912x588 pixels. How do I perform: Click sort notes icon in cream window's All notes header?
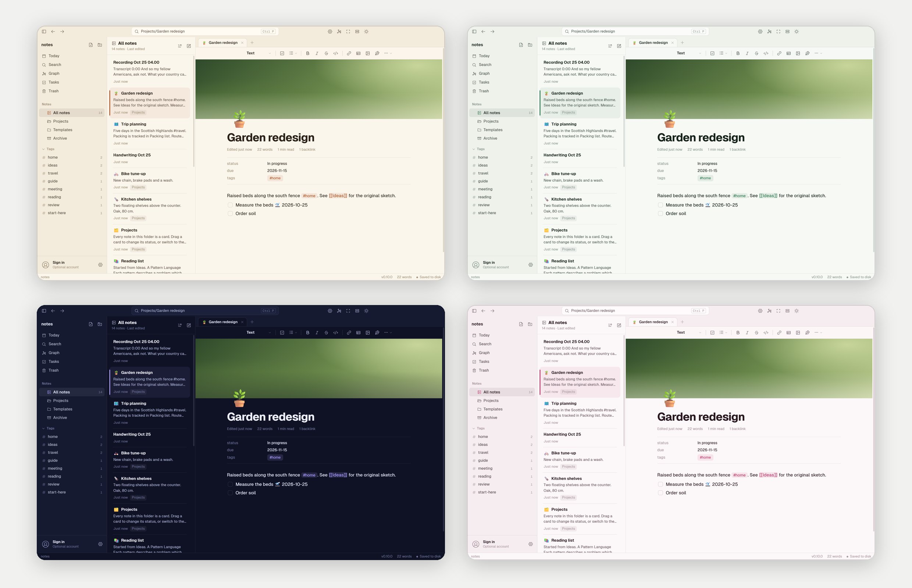pos(179,46)
